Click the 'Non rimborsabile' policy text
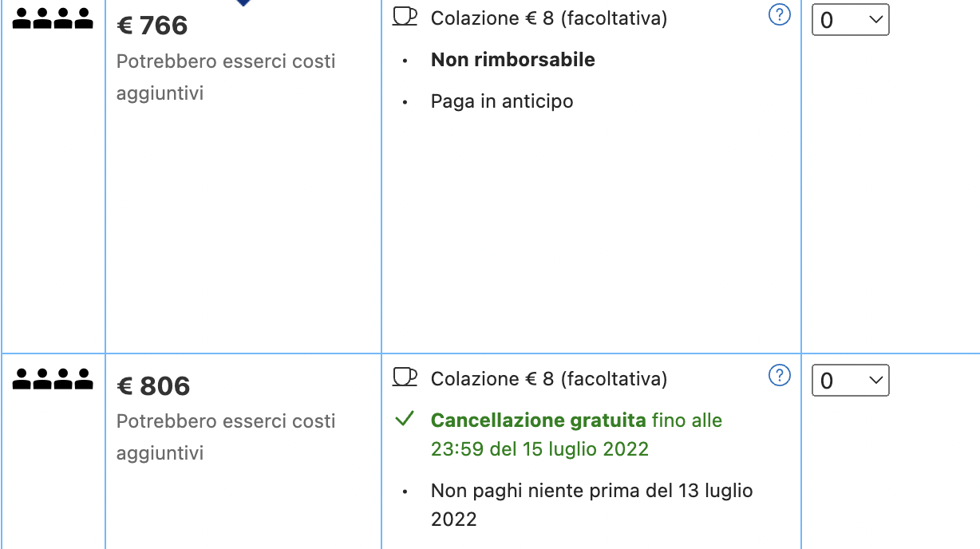Image resolution: width=980 pixels, height=549 pixels. [513, 60]
